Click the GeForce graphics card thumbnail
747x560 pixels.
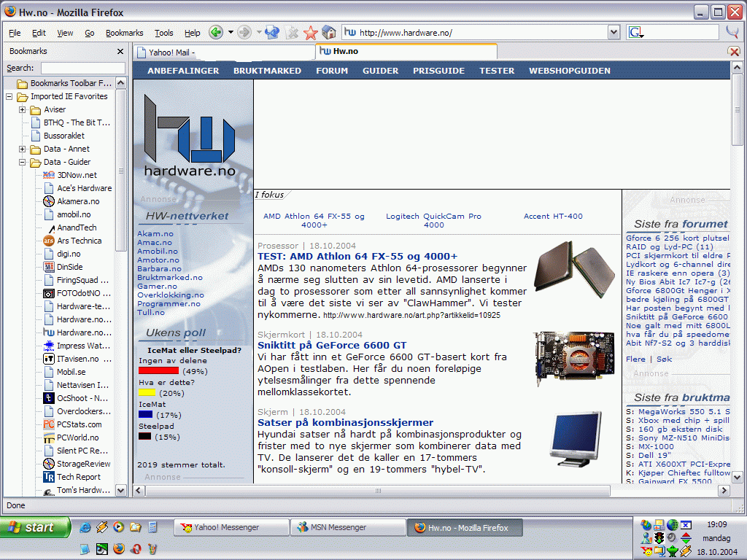pos(574,358)
